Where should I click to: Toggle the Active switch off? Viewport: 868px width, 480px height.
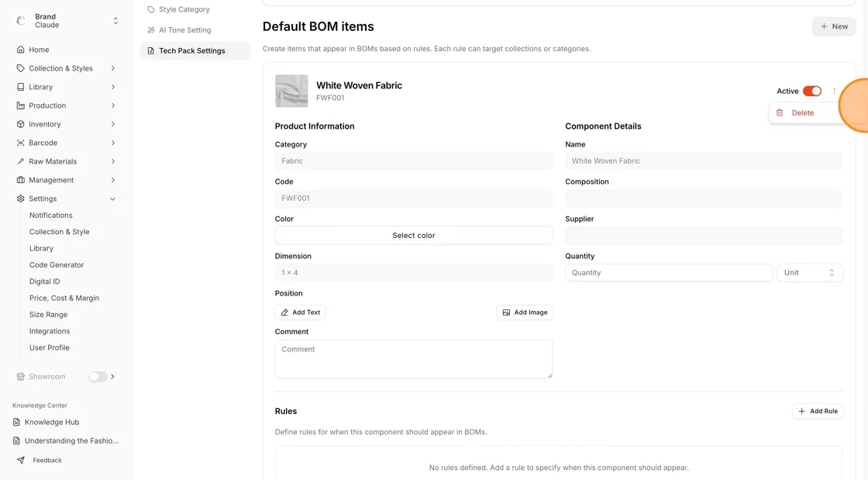(x=812, y=92)
